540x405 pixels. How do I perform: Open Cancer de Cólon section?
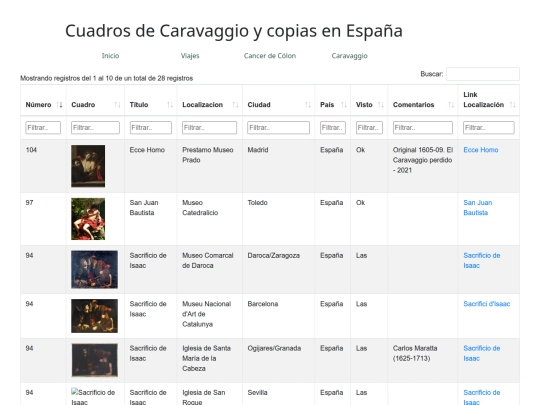click(x=270, y=56)
